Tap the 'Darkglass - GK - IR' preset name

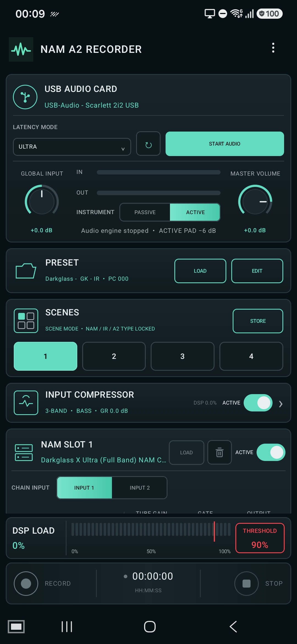click(x=72, y=279)
